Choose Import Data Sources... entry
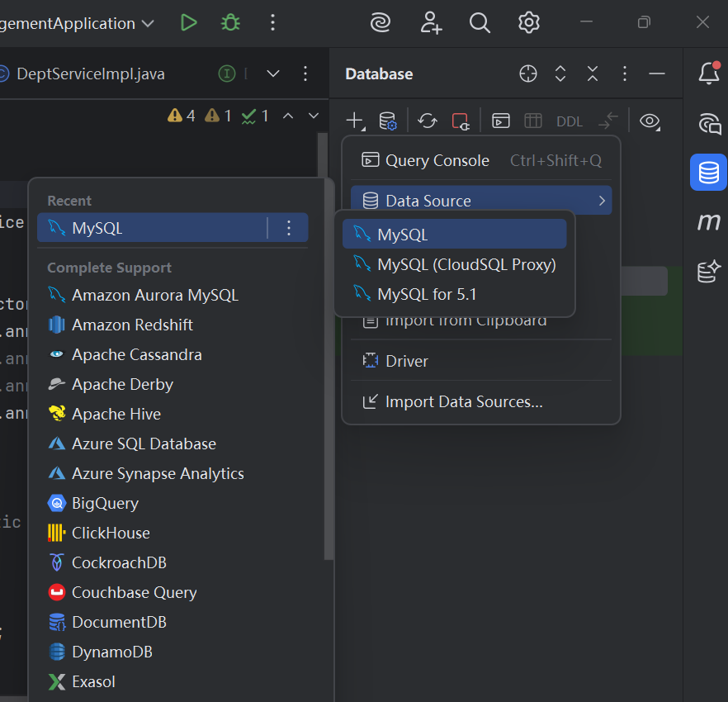Image resolution: width=728 pixels, height=702 pixels. 481,401
